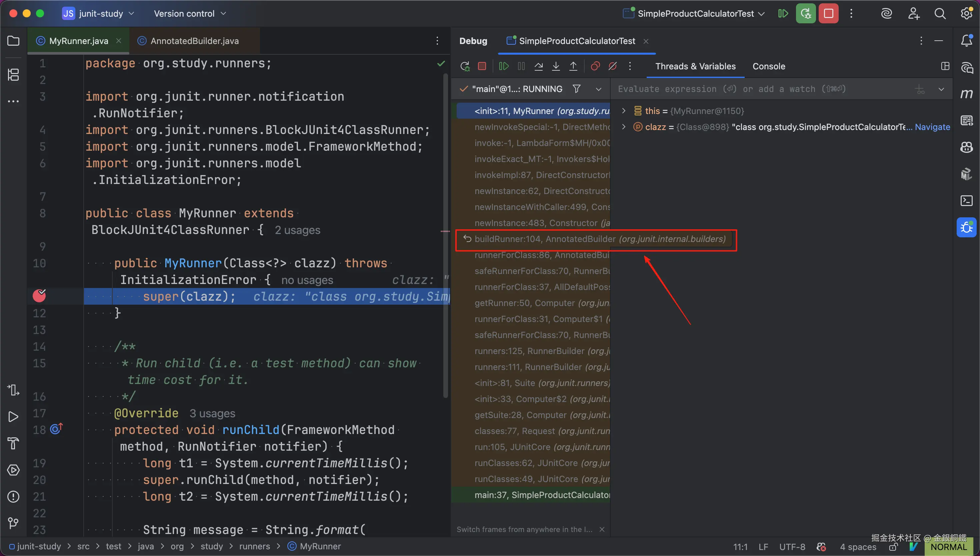Click the AI assistant swirl icon in title bar
The width and height of the screenshot is (980, 556).
click(886, 14)
